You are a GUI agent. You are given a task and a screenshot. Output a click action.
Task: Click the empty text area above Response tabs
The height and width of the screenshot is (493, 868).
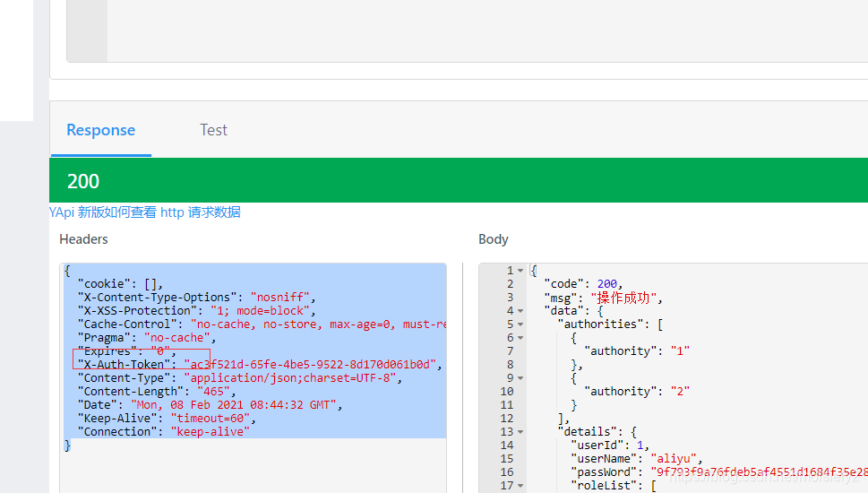pyautogui.click(x=484, y=31)
